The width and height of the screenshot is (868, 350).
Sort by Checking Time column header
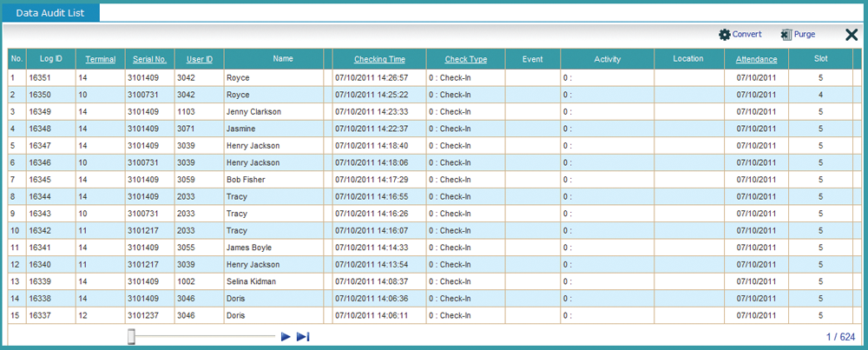coord(379,59)
